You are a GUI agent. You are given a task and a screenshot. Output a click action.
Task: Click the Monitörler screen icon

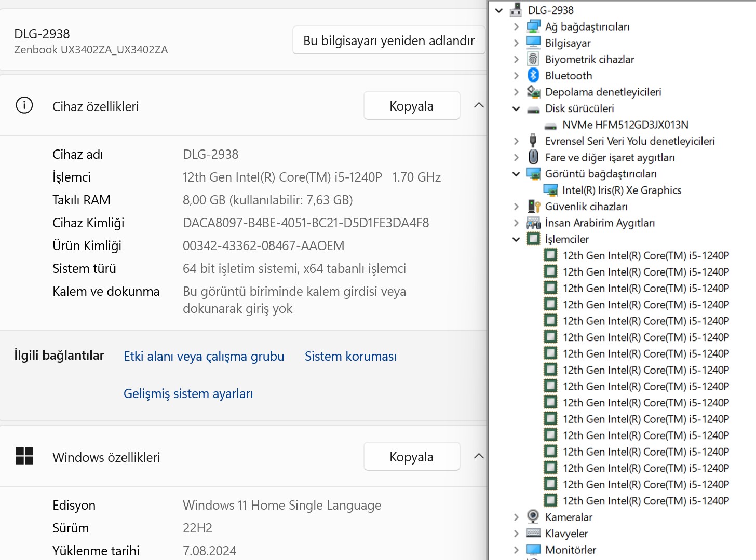point(533,550)
